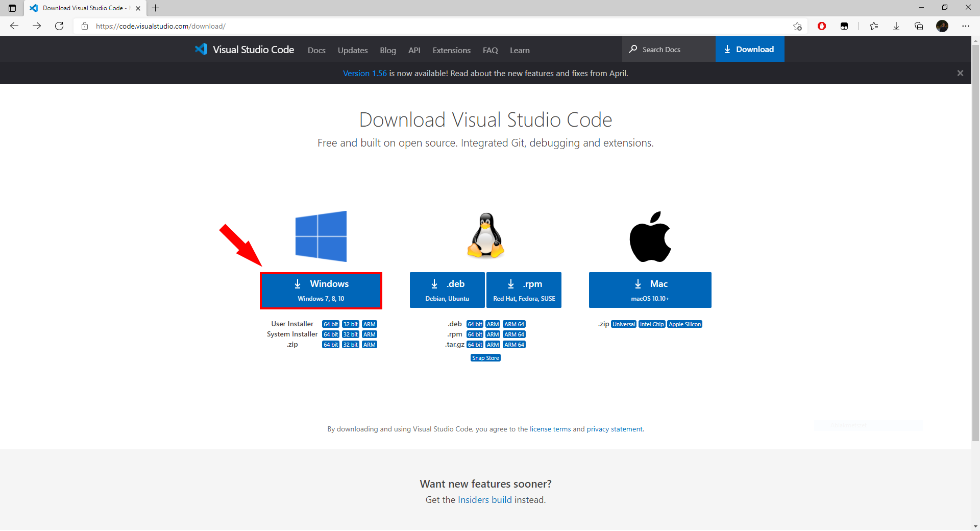This screenshot has width=980, height=531.
Task: Download Linux .deb ARM 64
Action: click(514, 324)
